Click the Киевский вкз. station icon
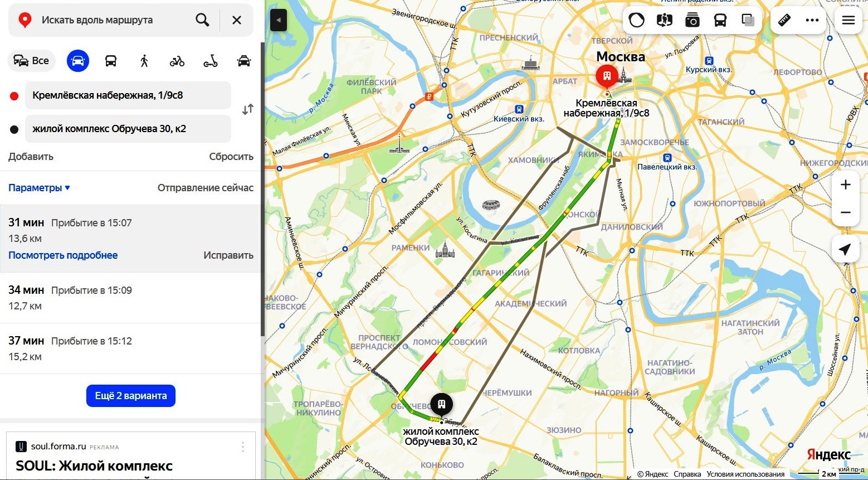Screen dimensions: 868x480 [519, 109]
